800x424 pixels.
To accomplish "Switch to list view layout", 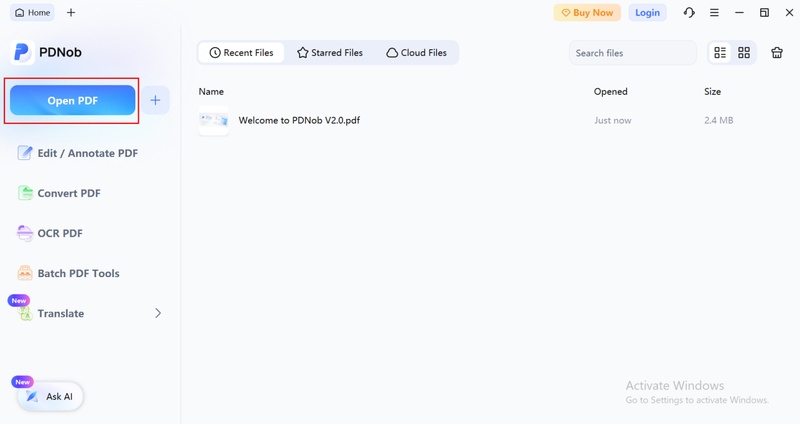I will point(720,53).
